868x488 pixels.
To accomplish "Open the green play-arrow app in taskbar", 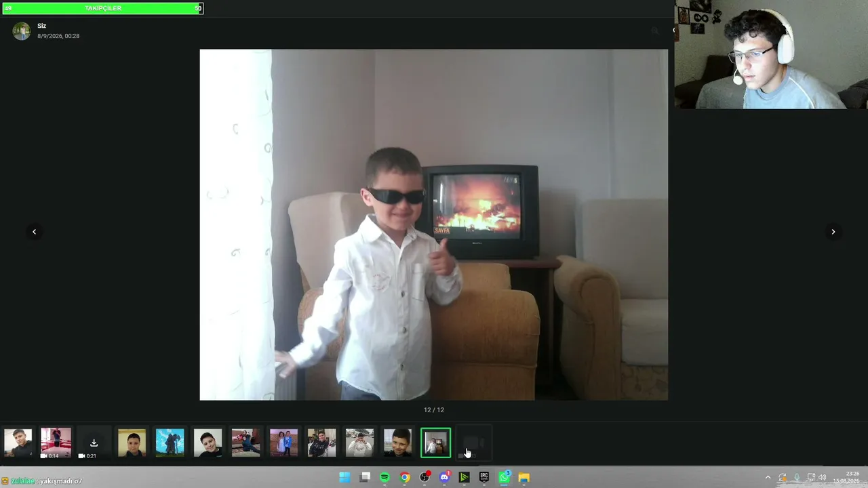I will (465, 477).
